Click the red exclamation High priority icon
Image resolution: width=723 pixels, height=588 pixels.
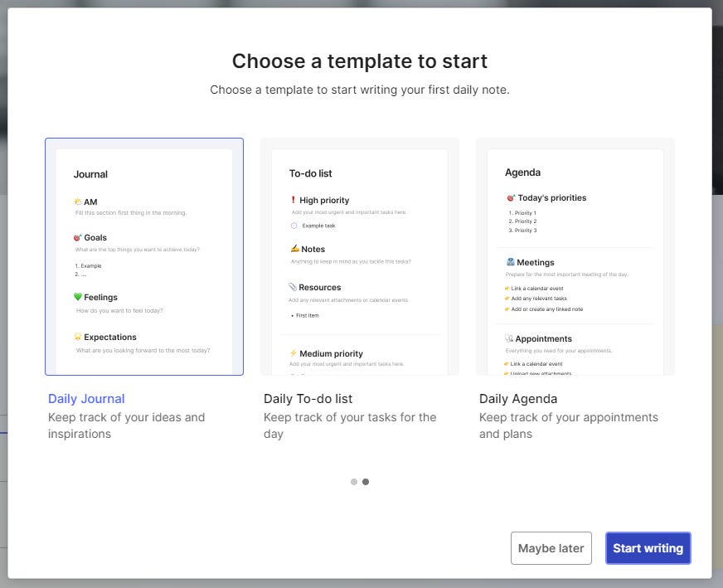click(293, 200)
